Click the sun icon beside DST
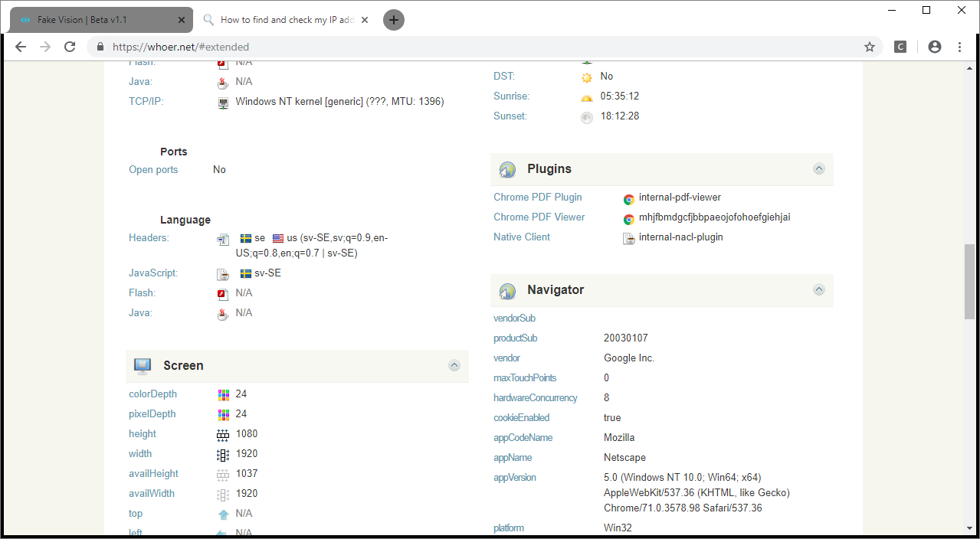Image resolution: width=980 pixels, height=539 pixels. point(587,77)
